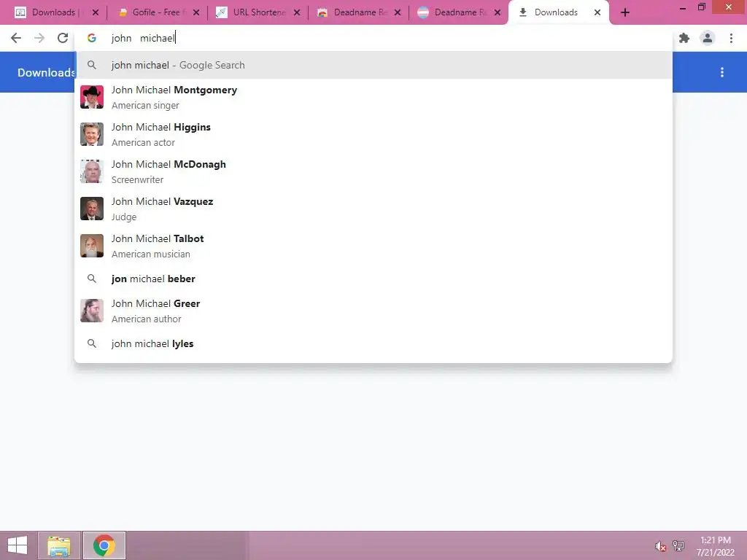The height and width of the screenshot is (560, 747).
Task: Choose John Michael Higgins suggestion
Action: pos(373,134)
